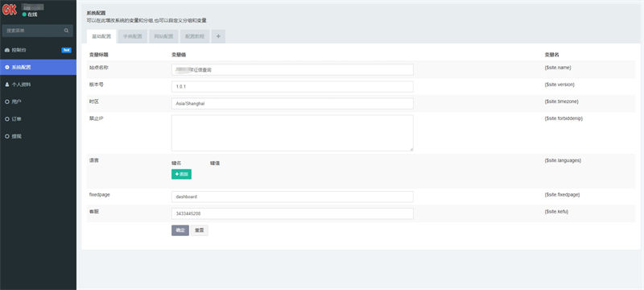Click the 在线 status text under the username
Viewport: 644px width, 290px height.
click(x=32, y=14)
